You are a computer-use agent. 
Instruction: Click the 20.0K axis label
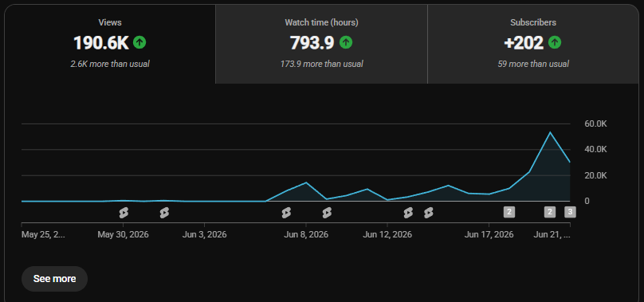click(595, 175)
